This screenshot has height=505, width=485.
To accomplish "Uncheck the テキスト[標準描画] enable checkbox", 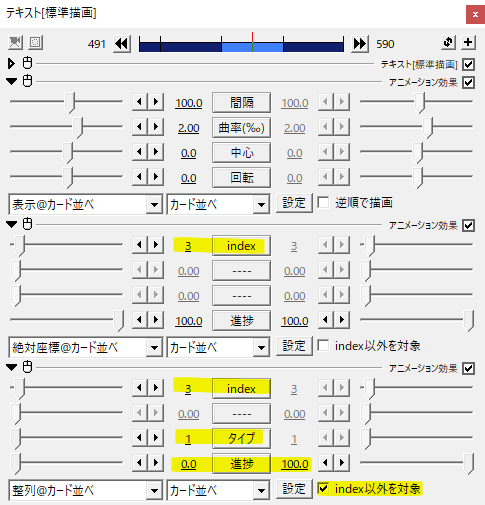I will click(x=468, y=64).
